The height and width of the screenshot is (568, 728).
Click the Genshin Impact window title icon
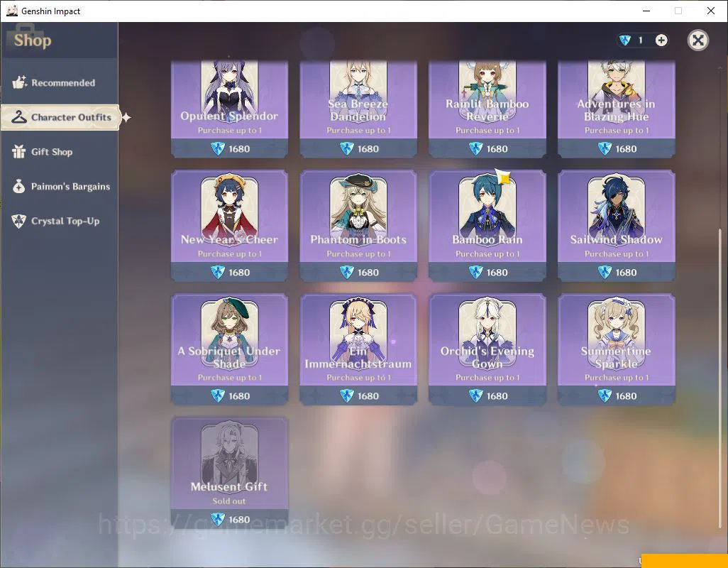click(11, 11)
